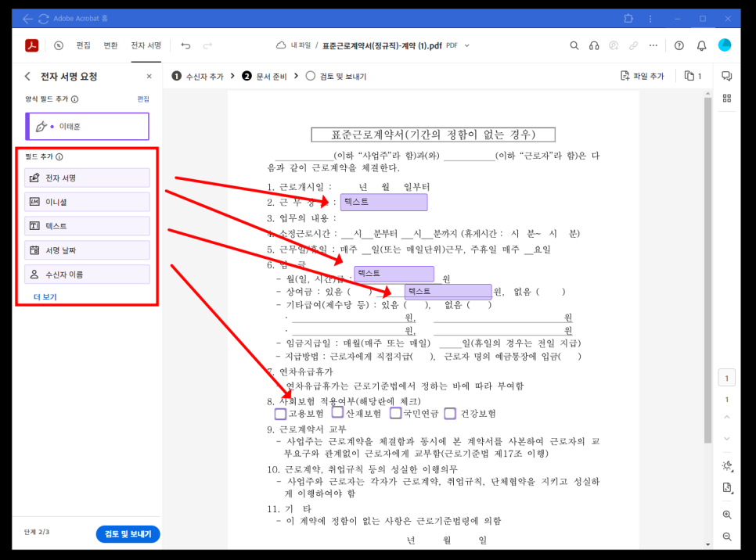This screenshot has height=560, width=756.
Task: Click the 파일 추가 button
Action: click(x=643, y=76)
